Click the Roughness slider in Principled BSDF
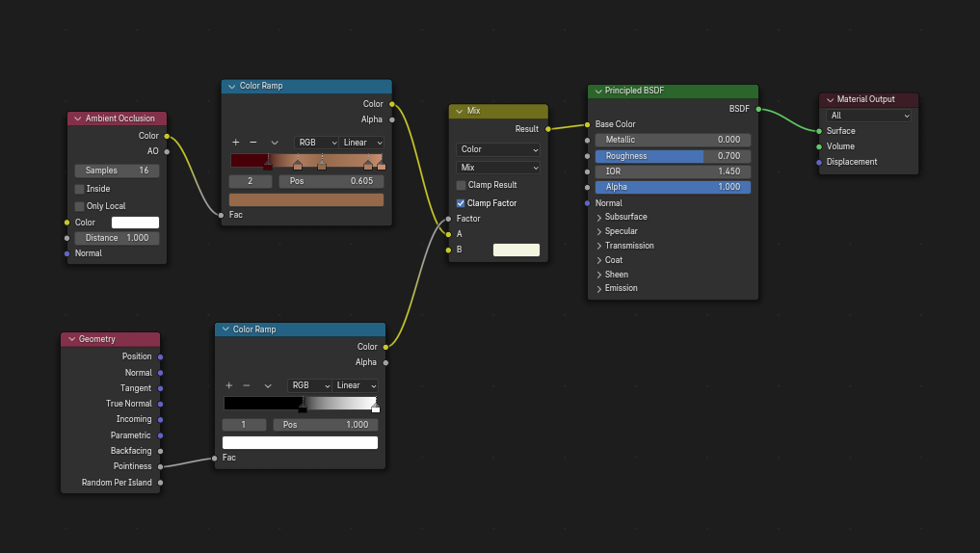 pos(673,156)
